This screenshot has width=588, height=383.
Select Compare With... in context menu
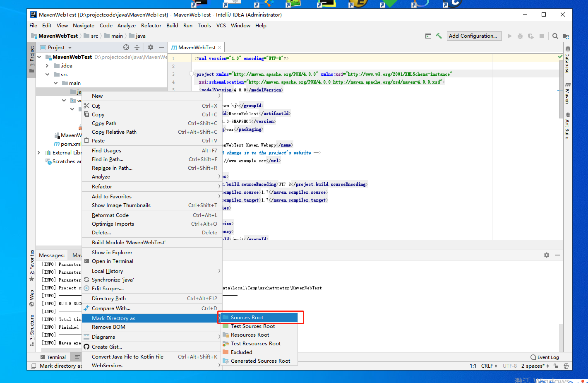[x=152, y=308]
